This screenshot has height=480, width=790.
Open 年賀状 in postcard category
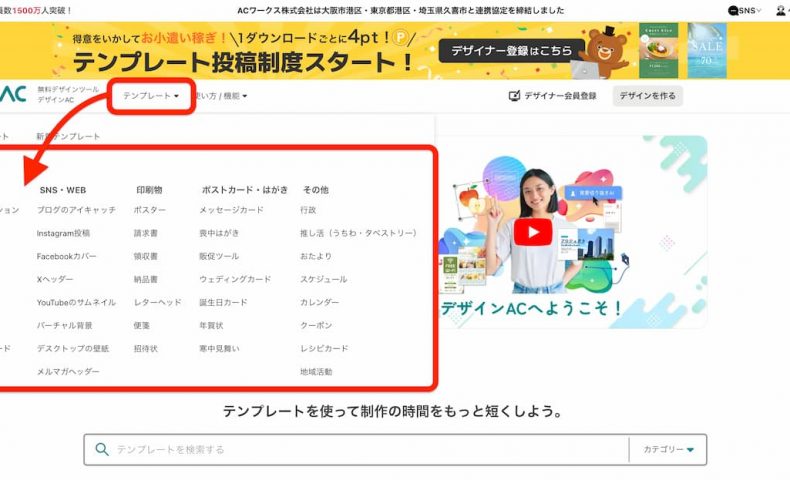[x=211, y=325]
